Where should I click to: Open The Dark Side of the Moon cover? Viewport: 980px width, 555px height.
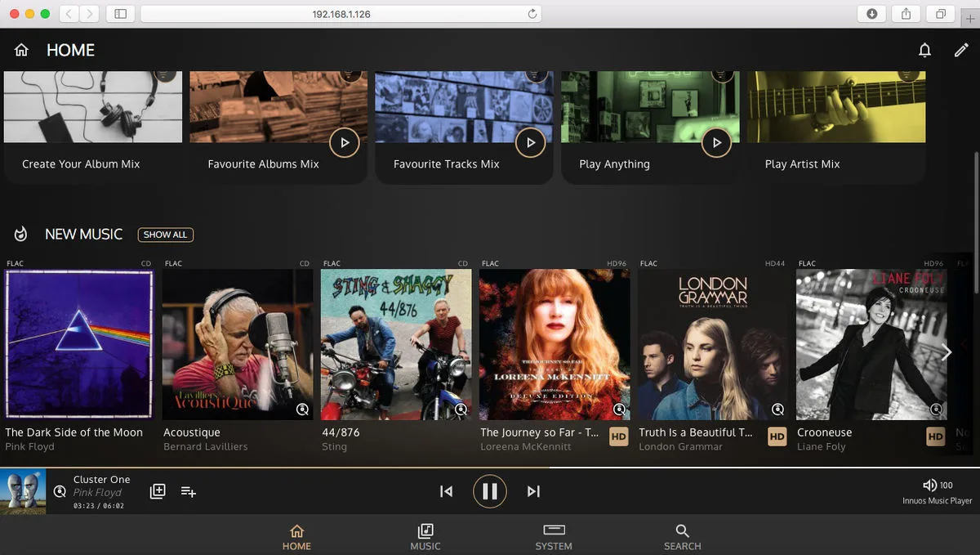pos(78,344)
